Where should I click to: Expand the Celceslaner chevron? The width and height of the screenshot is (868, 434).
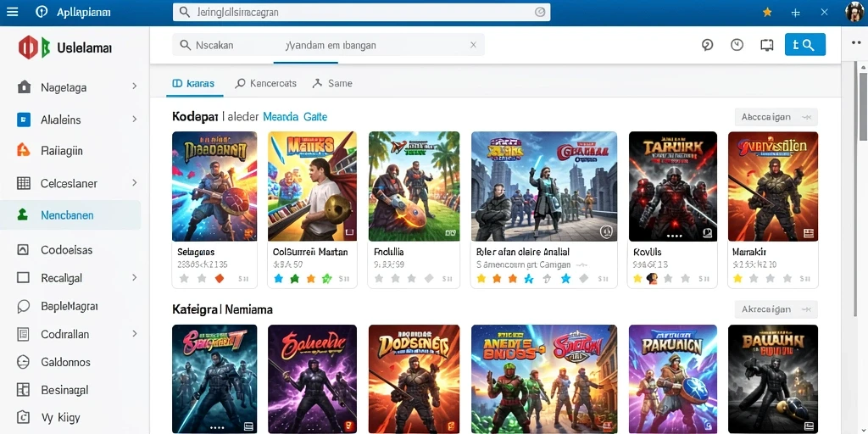point(135,182)
